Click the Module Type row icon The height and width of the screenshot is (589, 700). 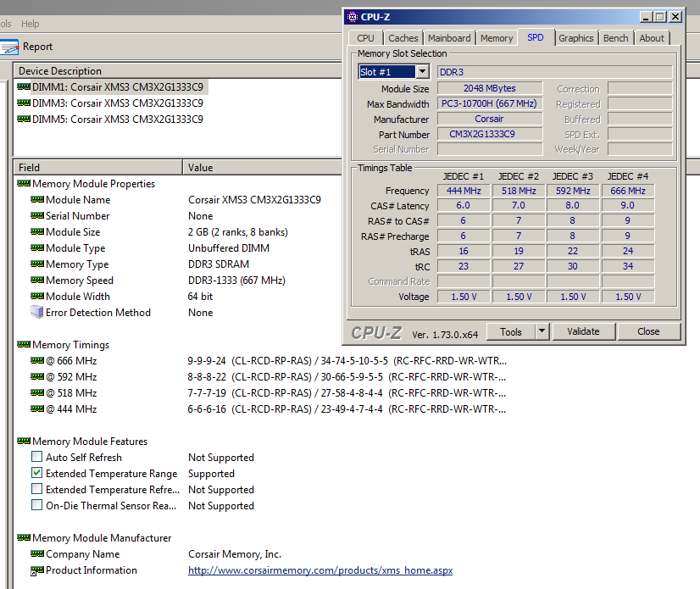pos(37,247)
